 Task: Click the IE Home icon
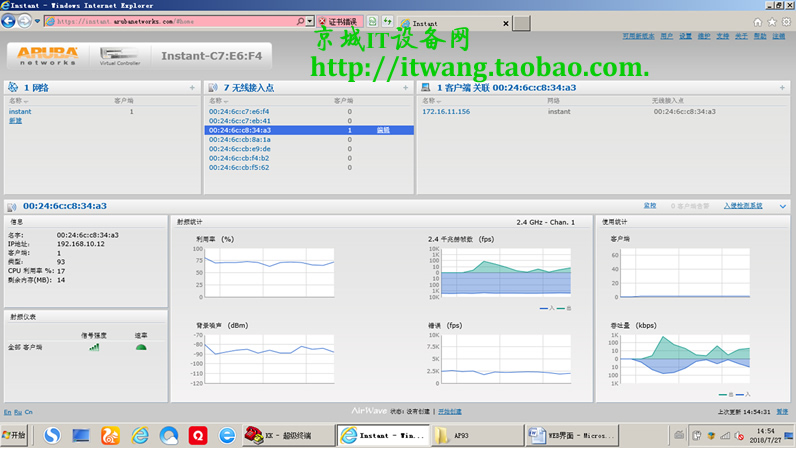(x=757, y=22)
